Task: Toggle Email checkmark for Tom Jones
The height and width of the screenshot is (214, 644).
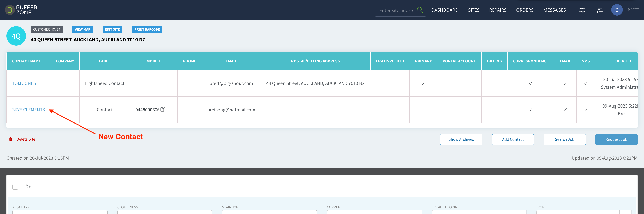Action: [x=565, y=83]
